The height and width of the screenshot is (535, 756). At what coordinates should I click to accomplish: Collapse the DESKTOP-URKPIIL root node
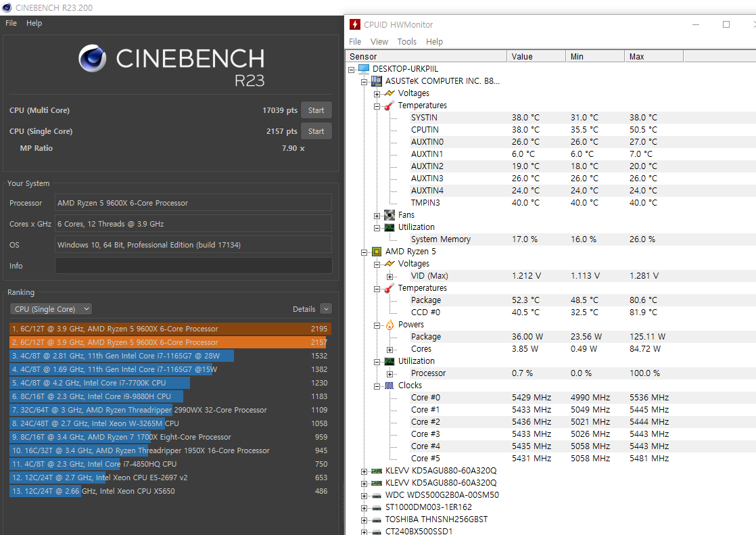pyautogui.click(x=352, y=70)
